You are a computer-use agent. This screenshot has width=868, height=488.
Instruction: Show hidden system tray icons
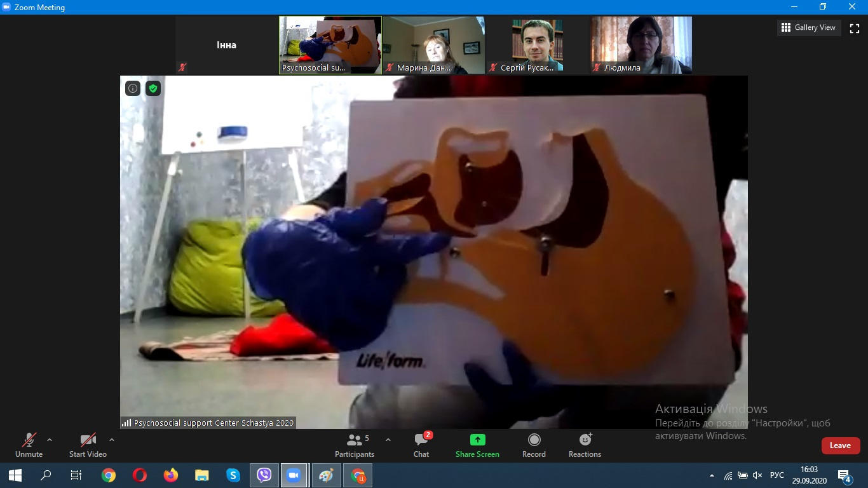click(x=712, y=475)
